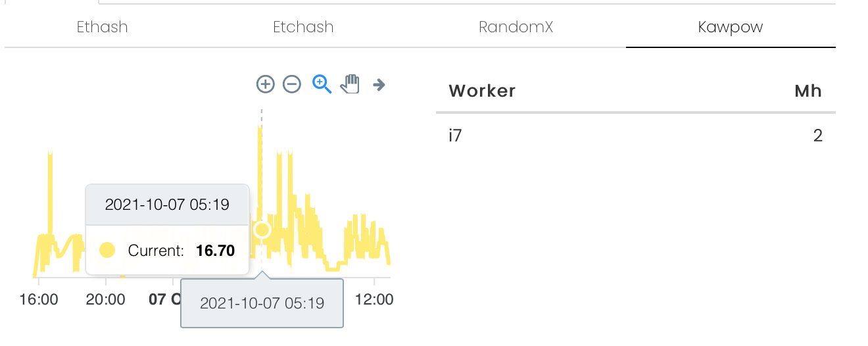Select the RandomX tab
The height and width of the screenshot is (346, 868).
click(516, 27)
